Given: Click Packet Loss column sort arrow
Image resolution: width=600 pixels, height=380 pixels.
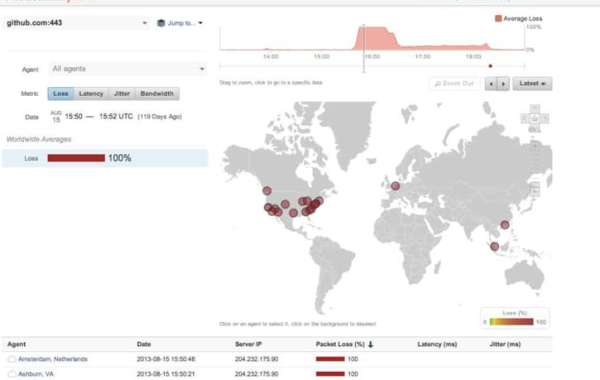Looking at the screenshot, I should coord(370,344).
